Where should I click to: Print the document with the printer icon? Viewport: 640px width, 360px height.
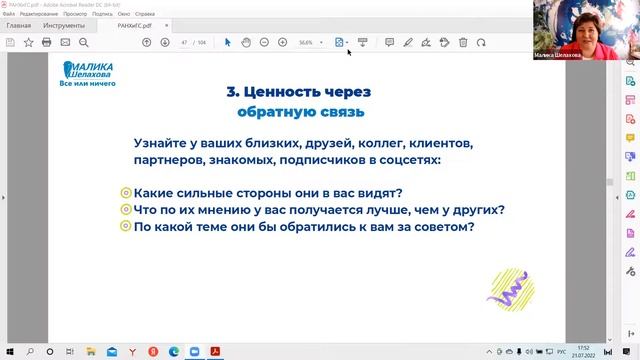47,42
